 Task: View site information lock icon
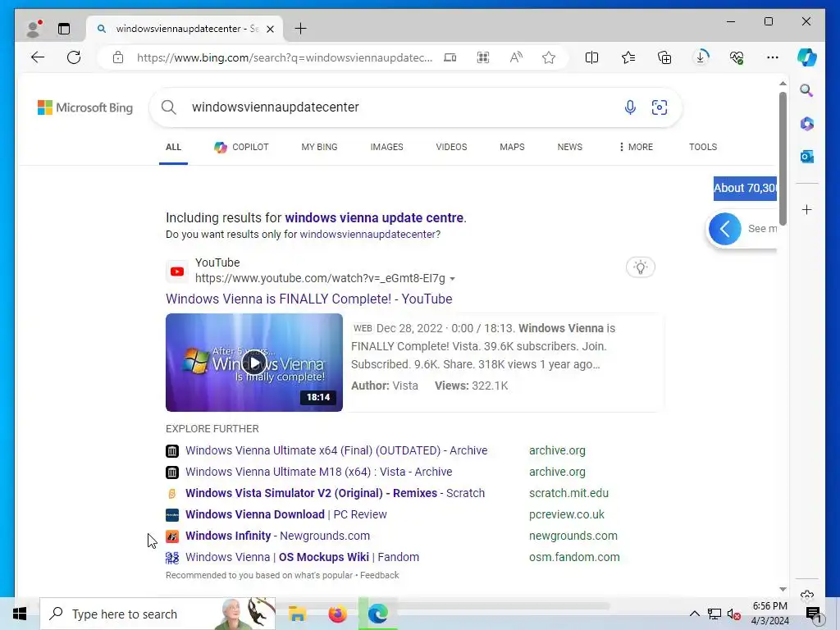[118, 57]
